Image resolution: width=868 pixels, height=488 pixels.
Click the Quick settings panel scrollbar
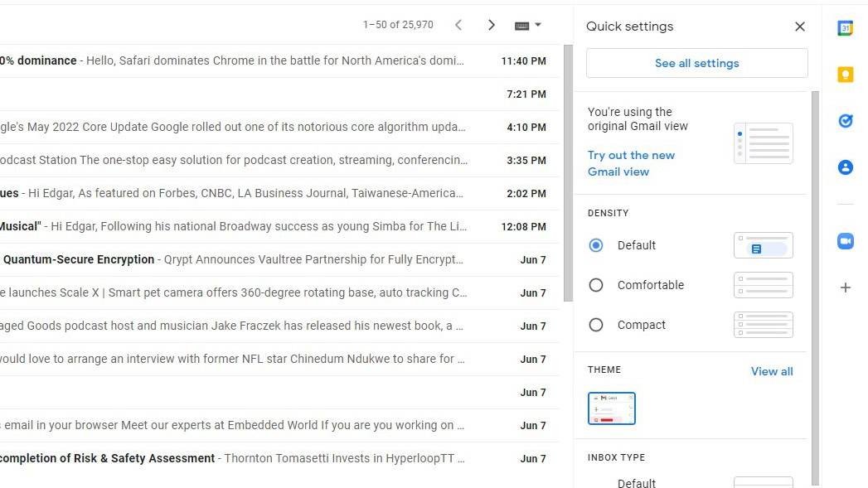[x=814, y=282]
